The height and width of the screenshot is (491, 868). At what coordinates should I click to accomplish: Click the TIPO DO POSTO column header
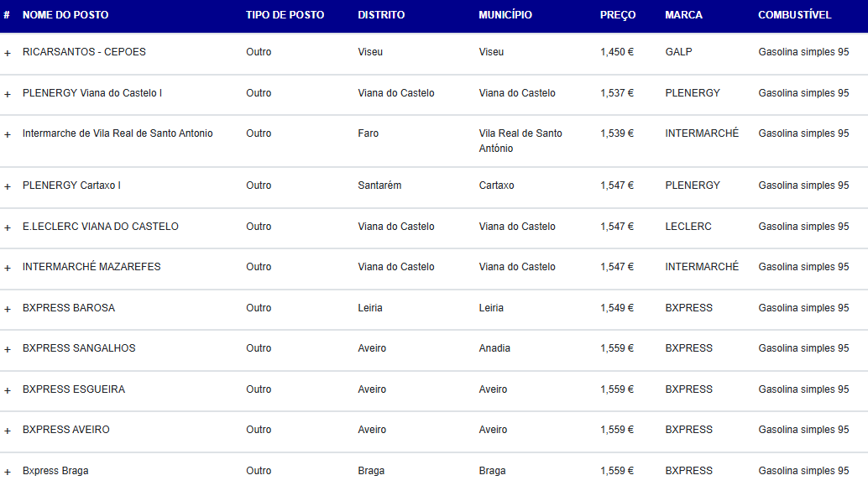285,15
